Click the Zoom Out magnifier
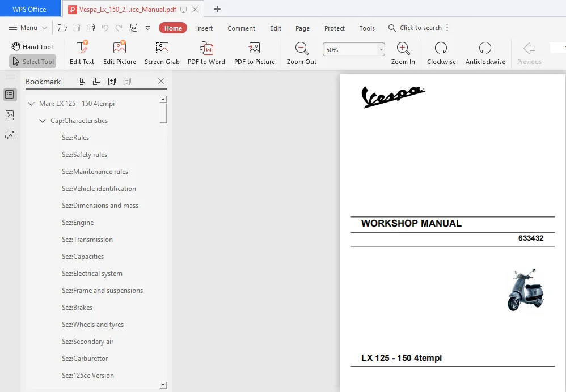The height and width of the screenshot is (392, 566). click(301, 53)
